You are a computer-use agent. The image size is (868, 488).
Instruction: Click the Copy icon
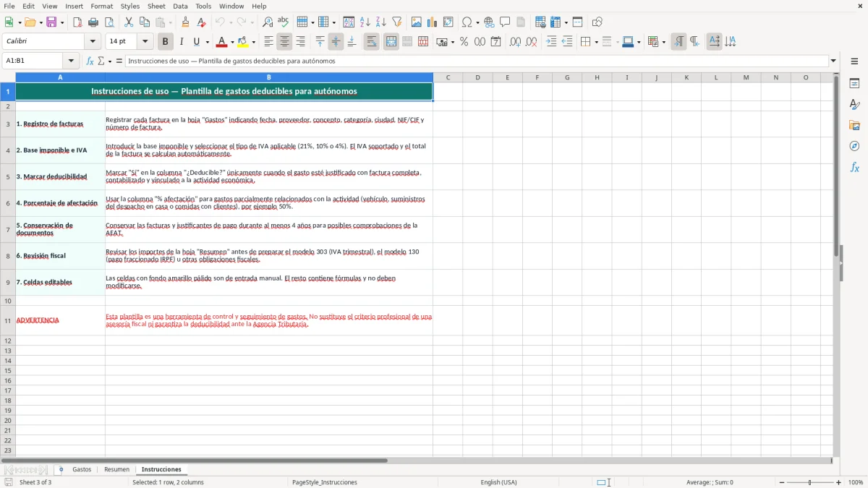coord(145,22)
